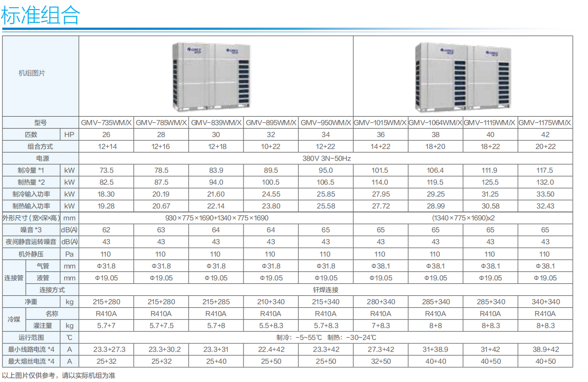Select the 5.5+8.3 refrigerant charge cell
The width and height of the screenshot is (588, 382).
[271, 325]
